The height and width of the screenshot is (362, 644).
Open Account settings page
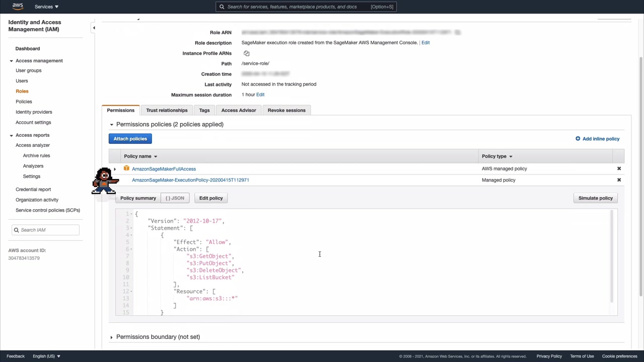click(33, 122)
